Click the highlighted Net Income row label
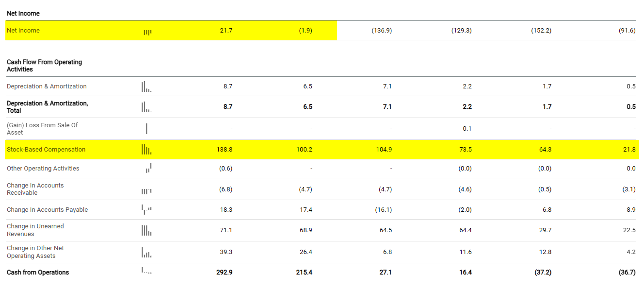 click(x=23, y=31)
